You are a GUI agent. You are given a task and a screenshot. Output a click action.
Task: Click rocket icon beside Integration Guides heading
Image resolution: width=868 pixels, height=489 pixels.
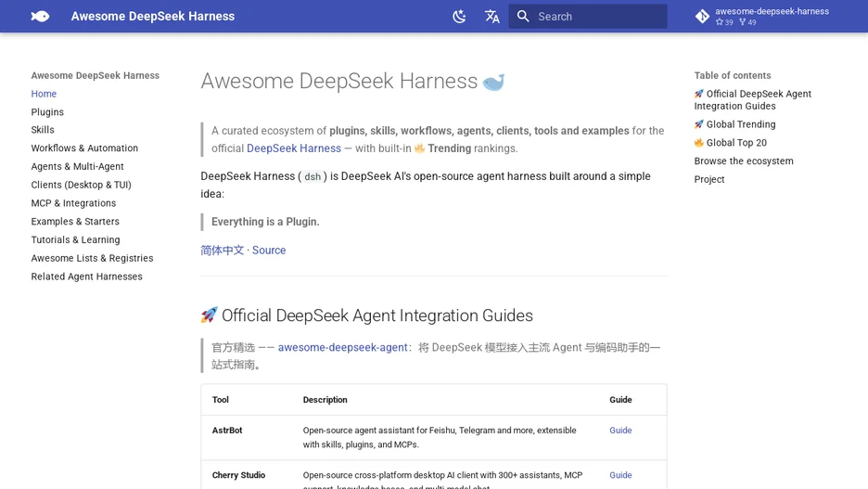point(209,315)
